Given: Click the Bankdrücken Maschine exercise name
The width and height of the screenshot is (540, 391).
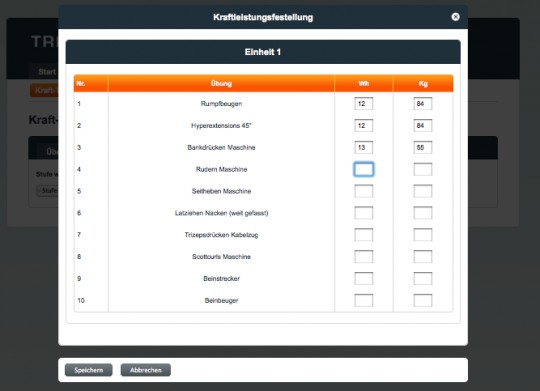Looking at the screenshot, I should click(x=221, y=147).
